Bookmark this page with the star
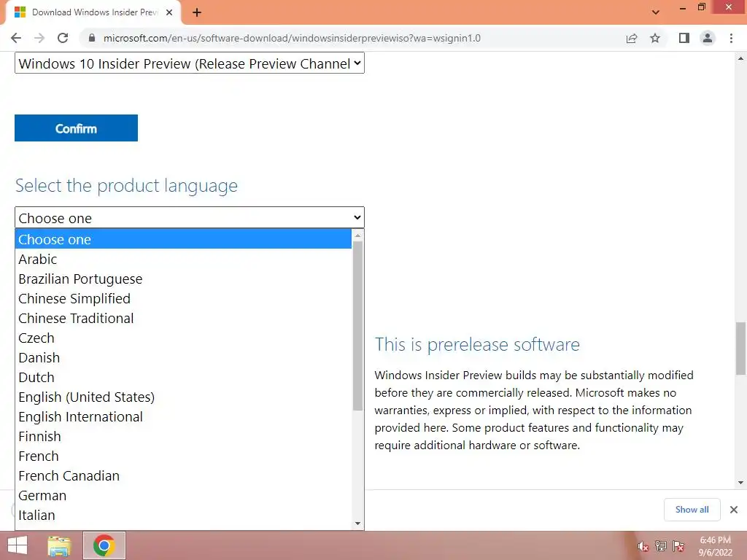Viewport: 747px width, 560px height. (655, 38)
